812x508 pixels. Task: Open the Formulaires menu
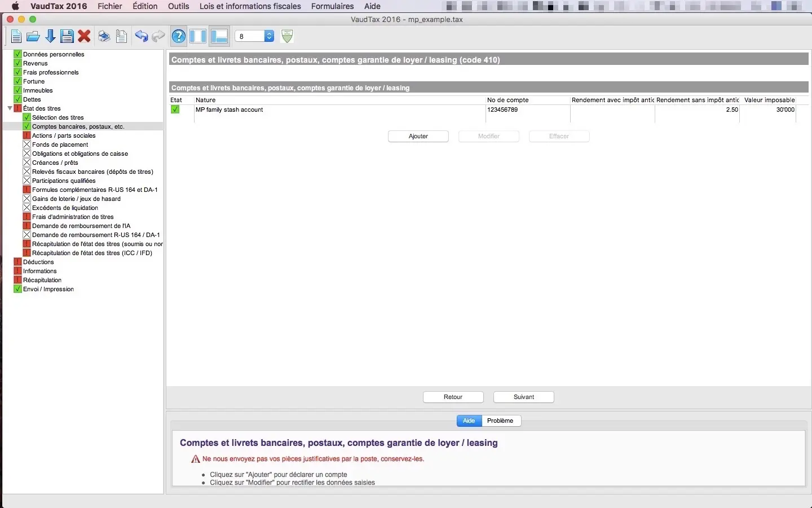[x=333, y=6]
